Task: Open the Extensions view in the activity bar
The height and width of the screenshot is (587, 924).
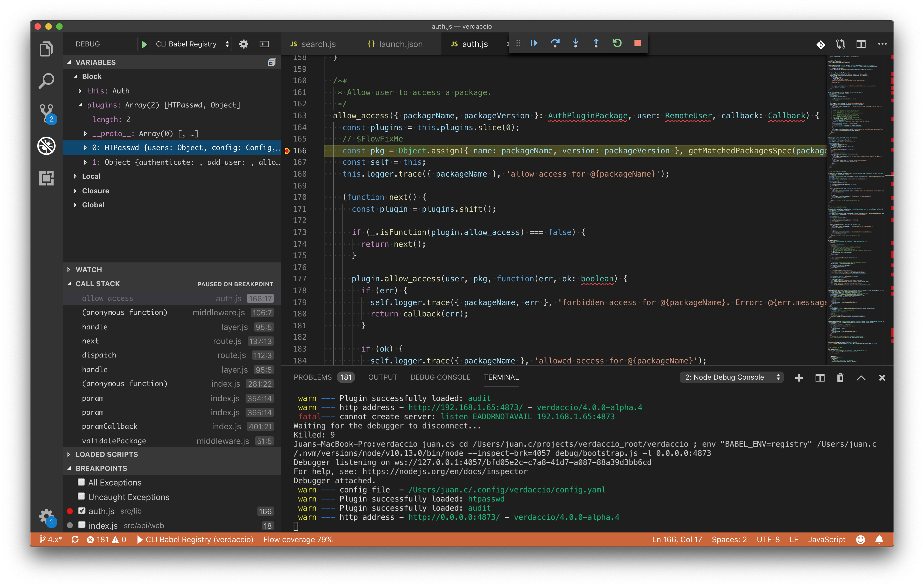Action: click(x=46, y=178)
